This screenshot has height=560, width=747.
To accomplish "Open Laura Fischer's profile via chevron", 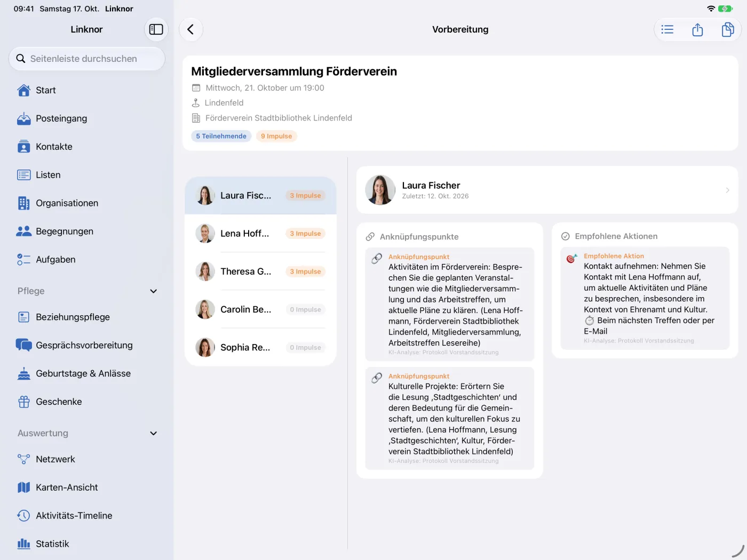I will pyautogui.click(x=728, y=190).
